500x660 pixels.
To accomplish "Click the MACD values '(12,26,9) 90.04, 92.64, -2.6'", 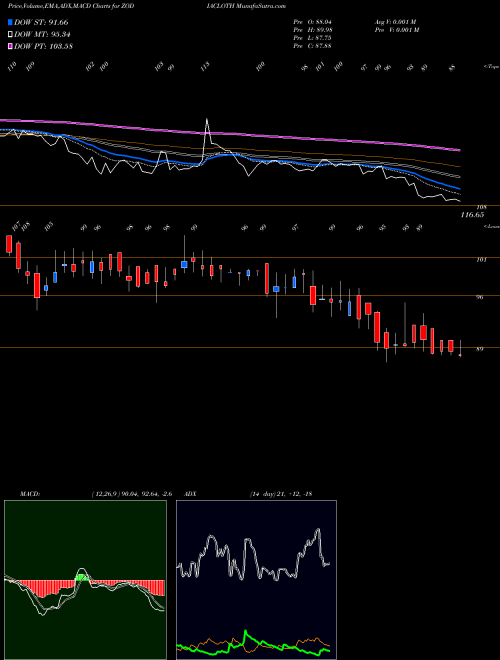I will [x=131, y=494].
